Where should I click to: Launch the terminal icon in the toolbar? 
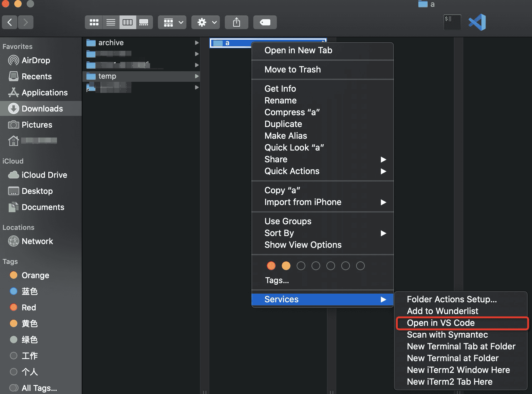coord(452,22)
